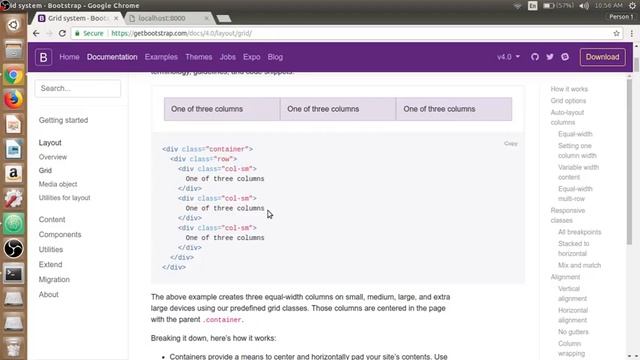Expand Extend section in sidebar
640x360 pixels.
(x=50, y=265)
